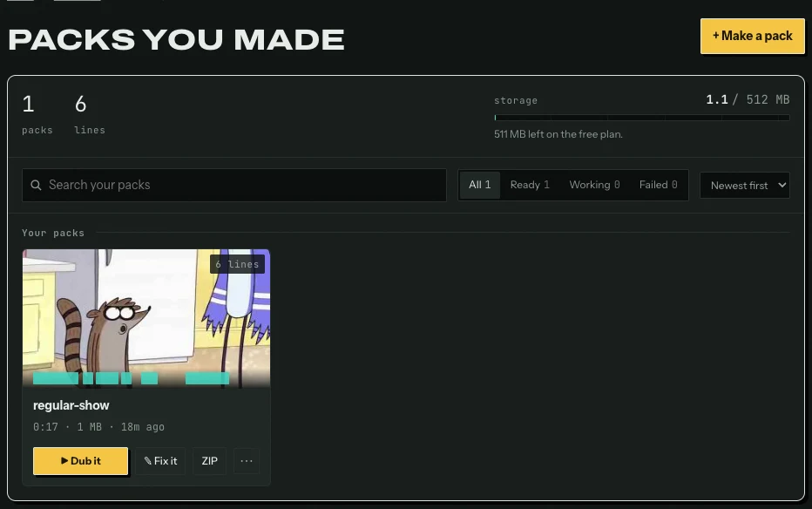Screen dimensions: 812x509
Task: Click the 'lines' count stat
Action: (90, 114)
